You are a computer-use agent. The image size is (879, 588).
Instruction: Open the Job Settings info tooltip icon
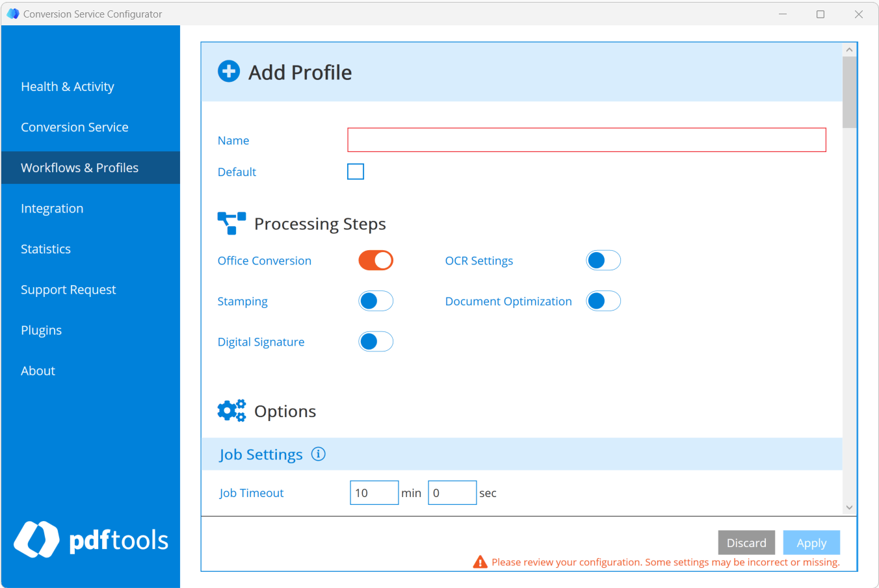click(319, 454)
